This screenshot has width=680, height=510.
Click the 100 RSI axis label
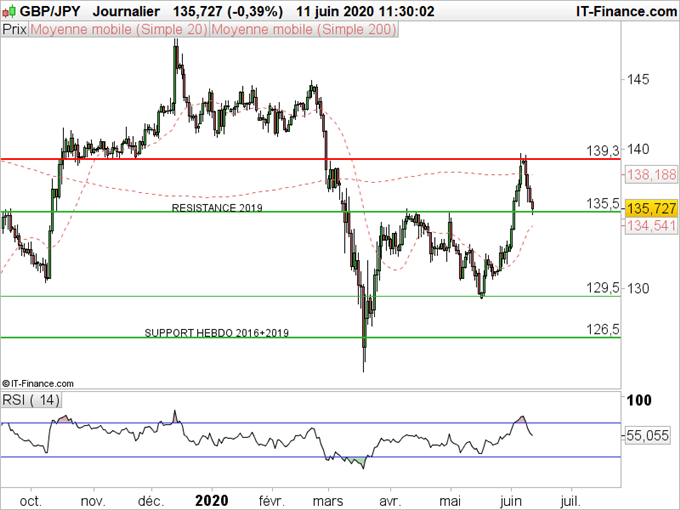[639, 400]
